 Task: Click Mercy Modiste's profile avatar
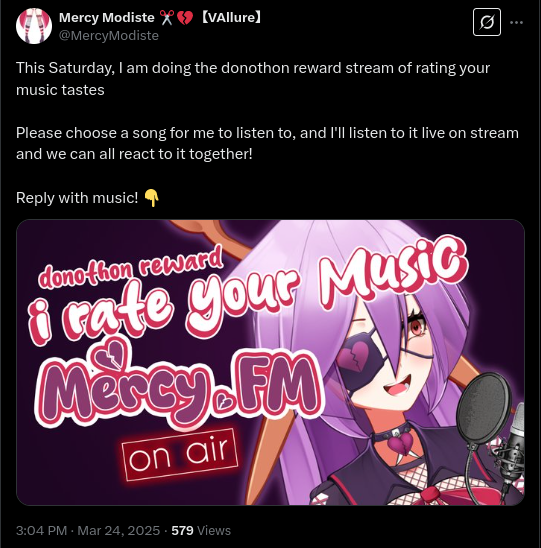[34, 26]
